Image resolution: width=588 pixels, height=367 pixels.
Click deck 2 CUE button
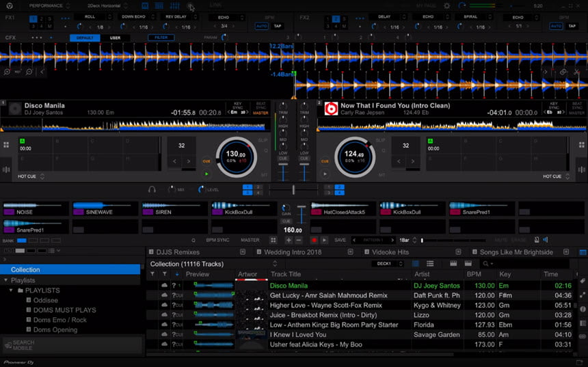[325, 161]
